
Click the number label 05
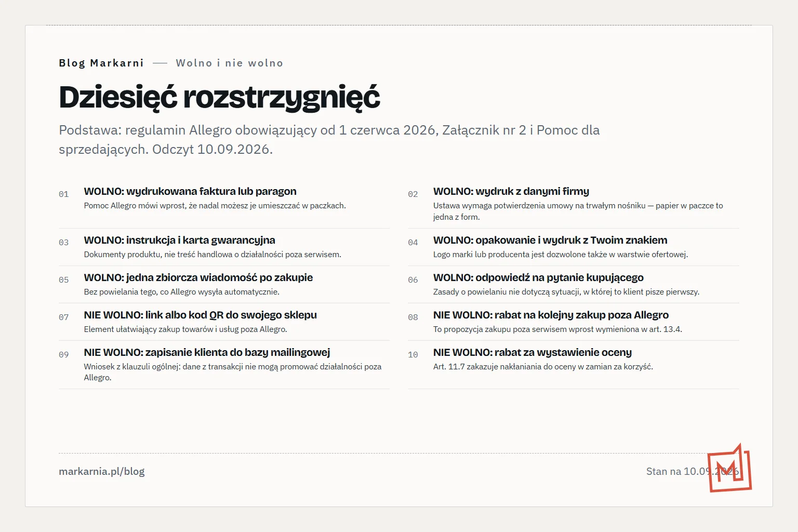pyautogui.click(x=64, y=280)
